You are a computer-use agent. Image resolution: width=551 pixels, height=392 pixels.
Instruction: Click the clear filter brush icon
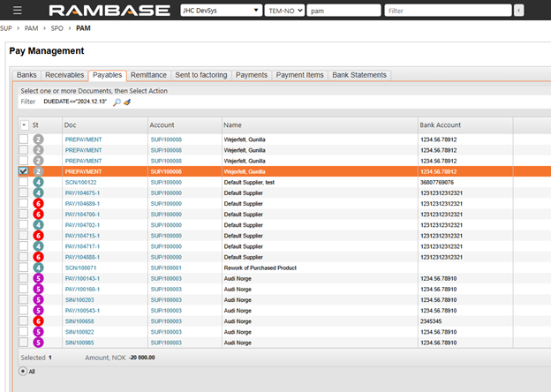(x=127, y=102)
